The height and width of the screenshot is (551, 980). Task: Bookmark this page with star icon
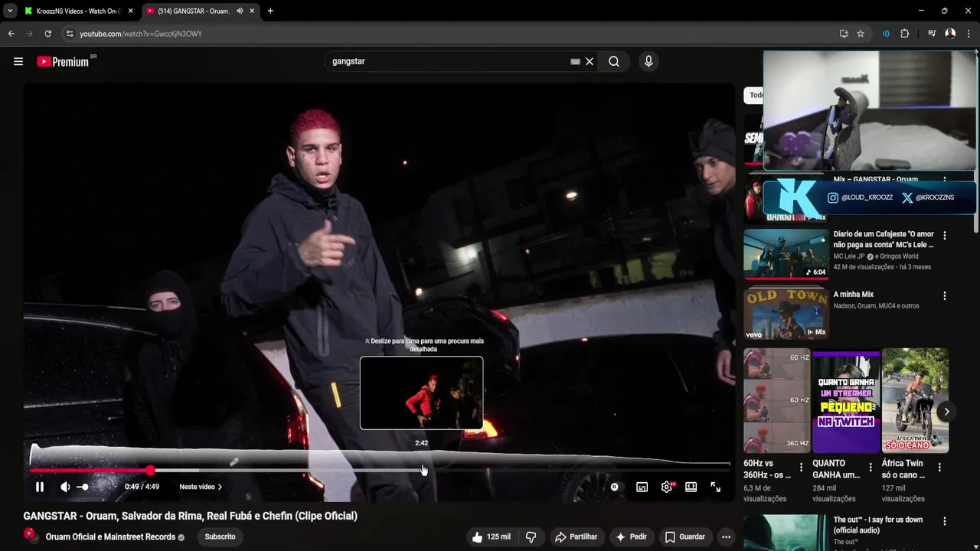click(861, 34)
